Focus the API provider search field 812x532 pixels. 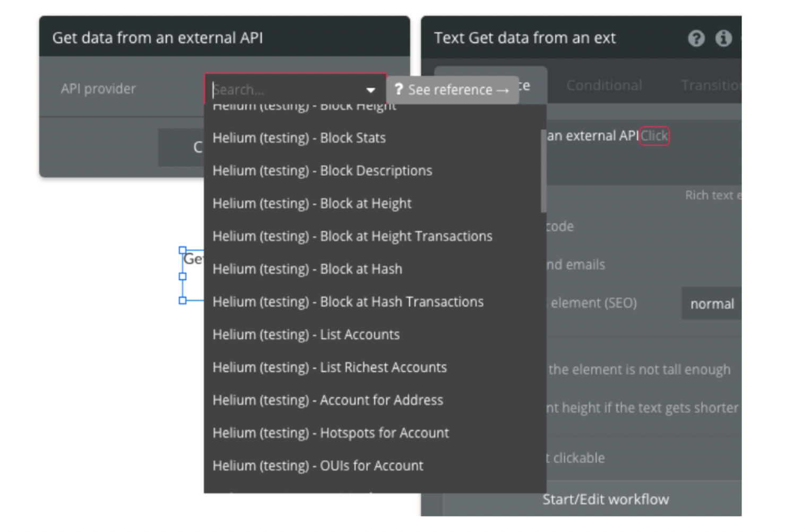287,89
